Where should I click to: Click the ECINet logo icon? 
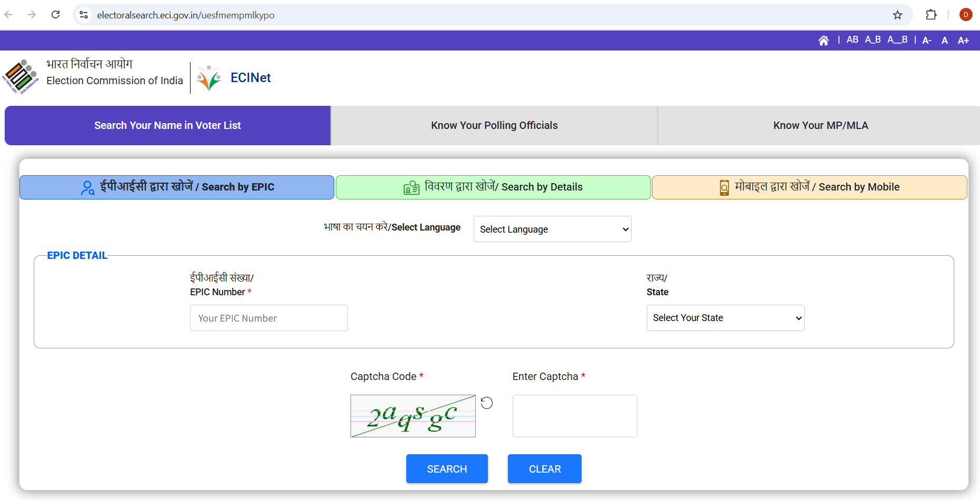coord(209,78)
